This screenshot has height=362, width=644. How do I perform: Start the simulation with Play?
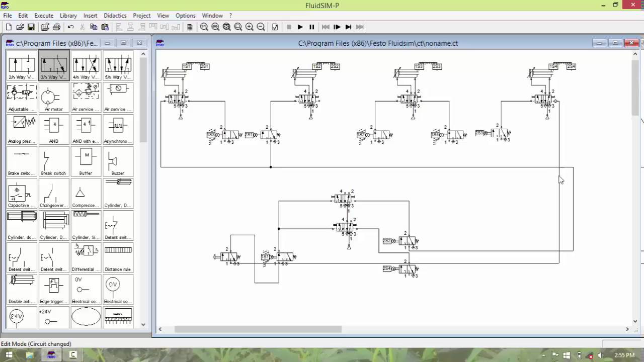(300, 27)
